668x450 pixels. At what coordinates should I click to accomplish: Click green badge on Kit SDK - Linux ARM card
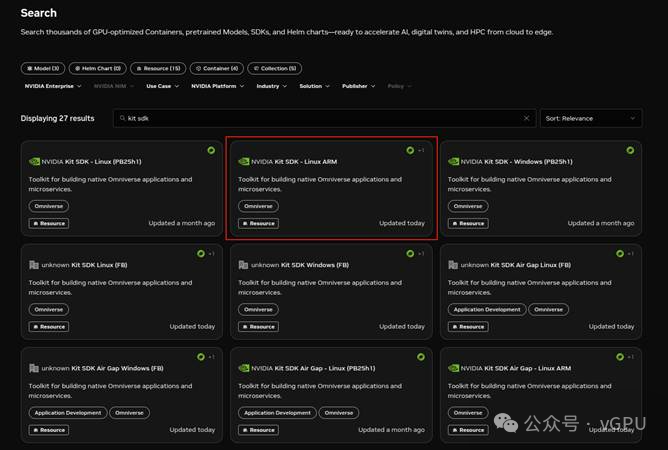[x=410, y=150]
